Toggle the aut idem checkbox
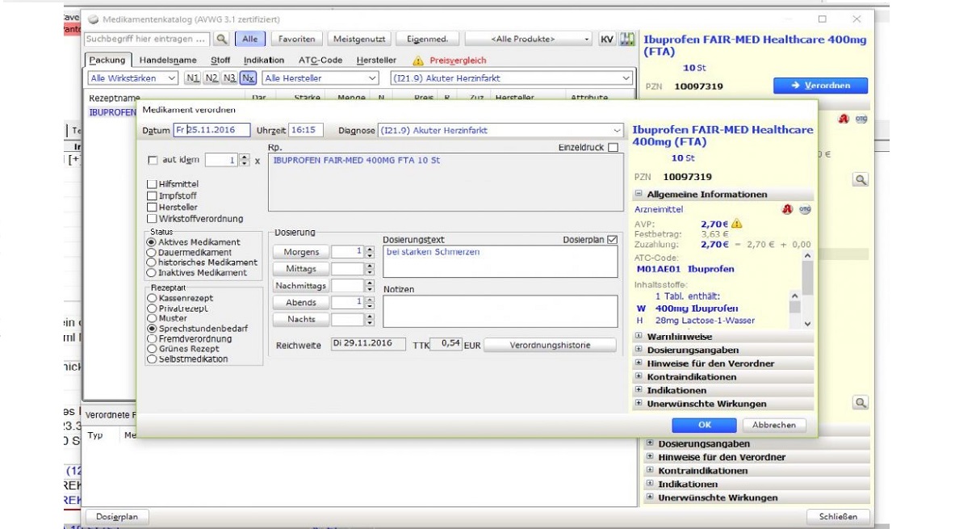The width and height of the screenshot is (980, 529). click(x=153, y=161)
